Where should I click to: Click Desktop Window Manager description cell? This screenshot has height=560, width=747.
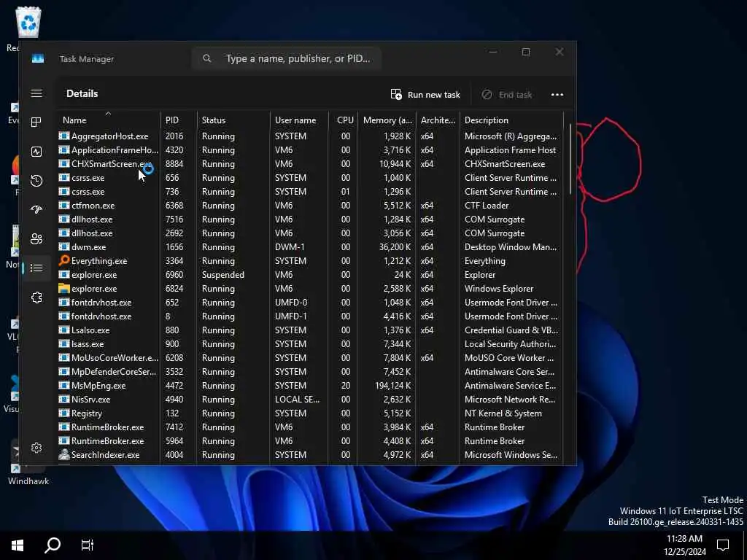pos(510,246)
